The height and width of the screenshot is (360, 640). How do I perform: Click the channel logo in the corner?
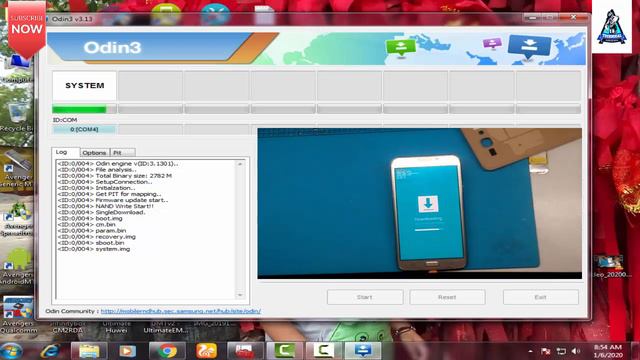[x=611, y=27]
